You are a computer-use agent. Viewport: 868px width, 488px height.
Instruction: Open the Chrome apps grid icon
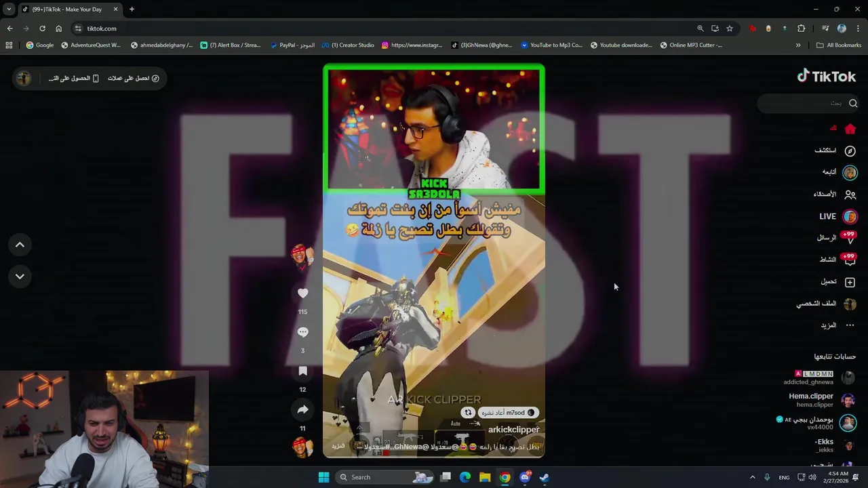click(x=9, y=45)
